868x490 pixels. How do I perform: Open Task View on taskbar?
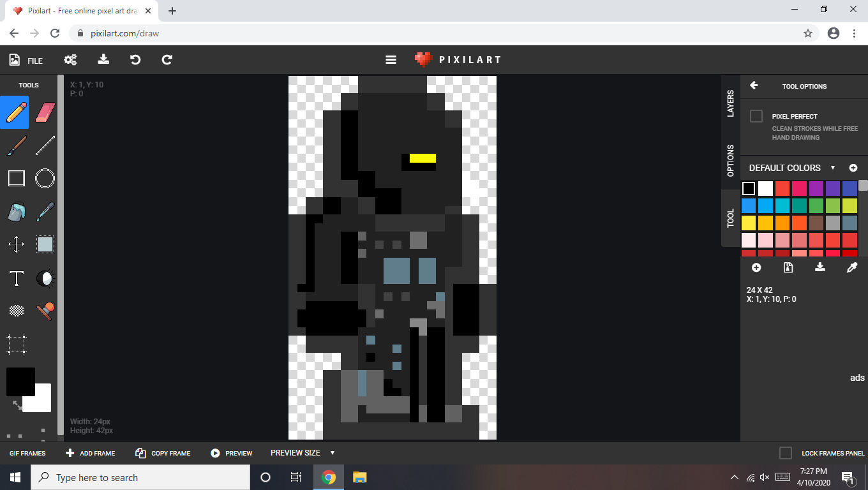tap(296, 477)
